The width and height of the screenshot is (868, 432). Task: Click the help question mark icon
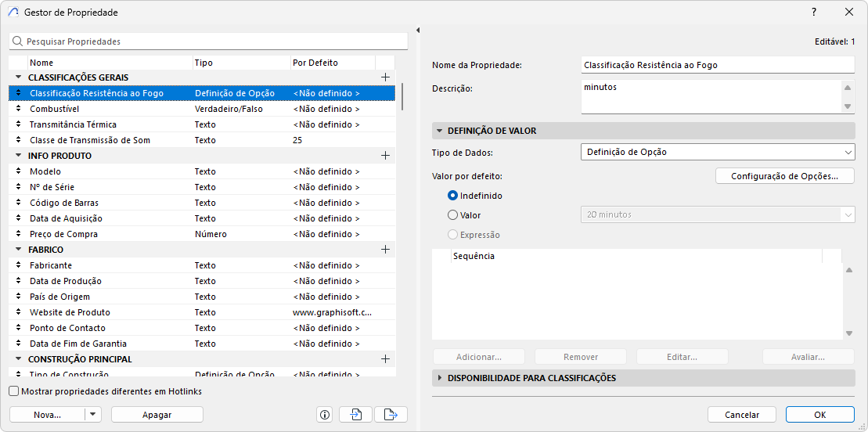point(814,12)
